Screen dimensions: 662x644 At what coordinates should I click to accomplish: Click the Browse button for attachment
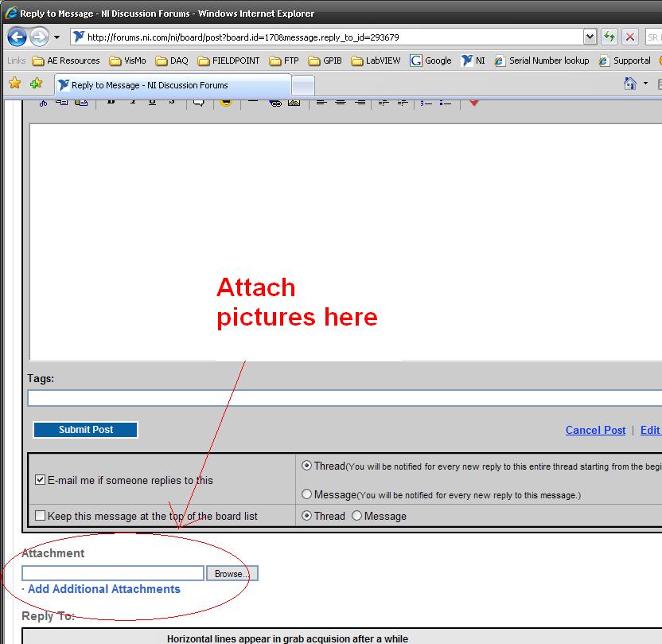pos(232,573)
